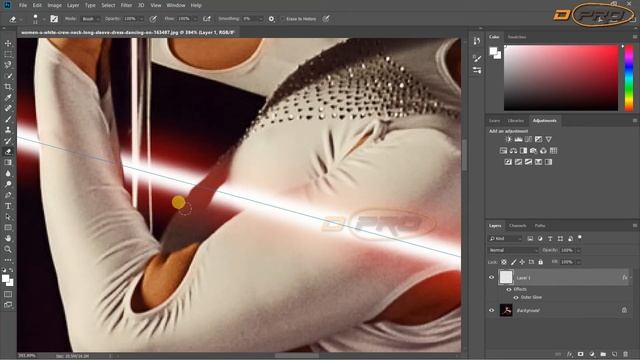This screenshot has height=360, width=640.
Task: Add a Photo Filter adjustment
Action: click(533, 151)
